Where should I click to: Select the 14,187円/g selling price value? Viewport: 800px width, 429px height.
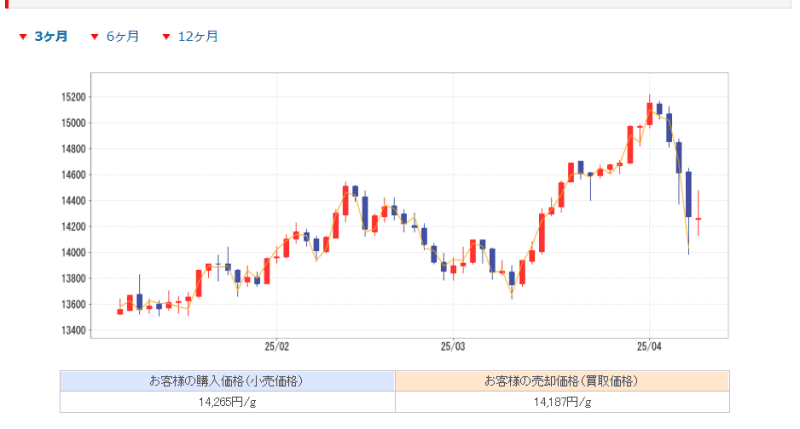coord(562,402)
